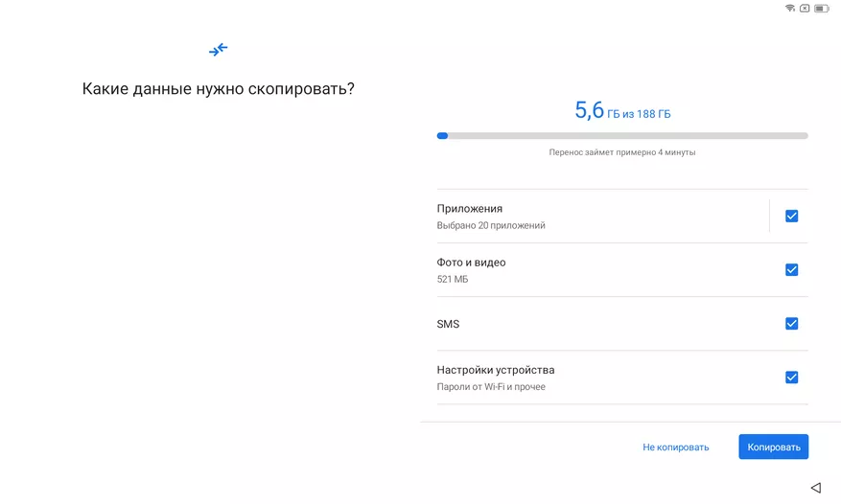Viewport: 841px width, 504px height.
Task: Tap the transfer time estimate text
Action: pyautogui.click(x=622, y=152)
